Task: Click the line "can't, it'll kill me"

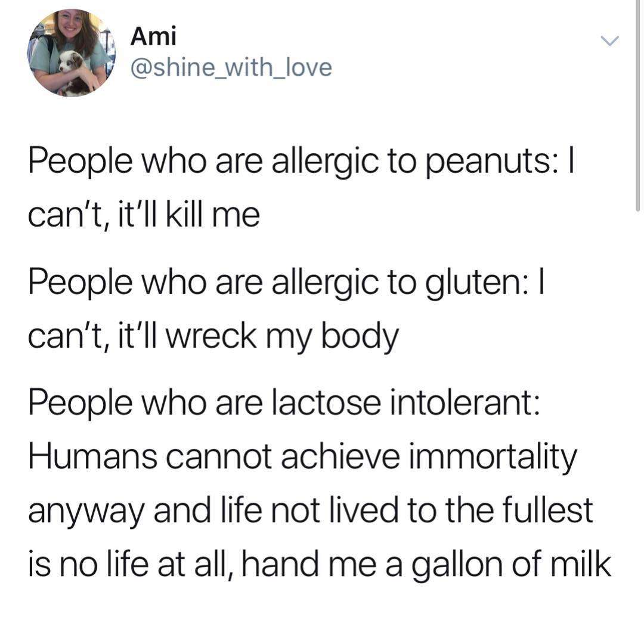Action: coord(144,215)
